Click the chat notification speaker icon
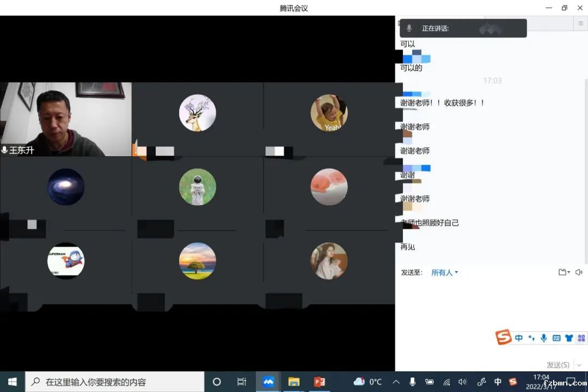This screenshot has height=392, width=588. (579, 272)
